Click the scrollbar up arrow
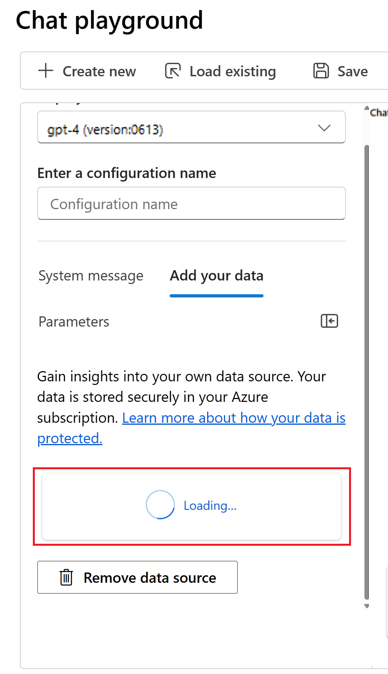 coord(367,108)
